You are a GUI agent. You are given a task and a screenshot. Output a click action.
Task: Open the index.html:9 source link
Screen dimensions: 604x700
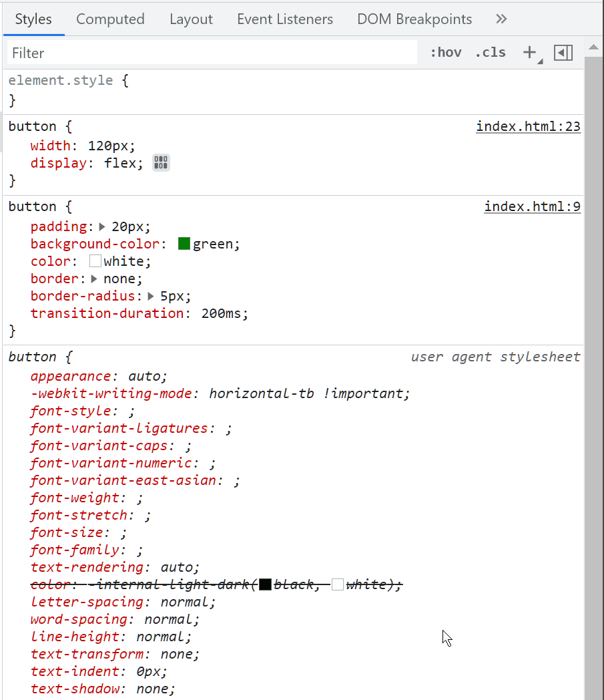point(533,206)
